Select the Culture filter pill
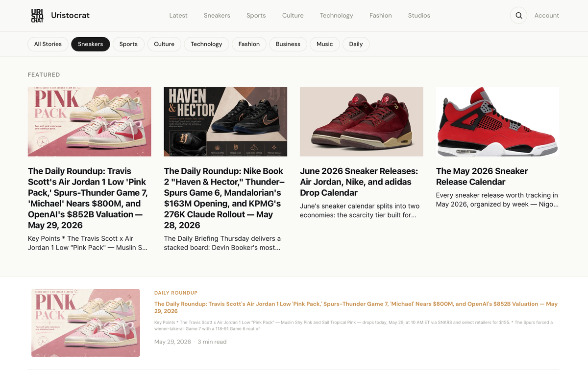 [x=164, y=44]
